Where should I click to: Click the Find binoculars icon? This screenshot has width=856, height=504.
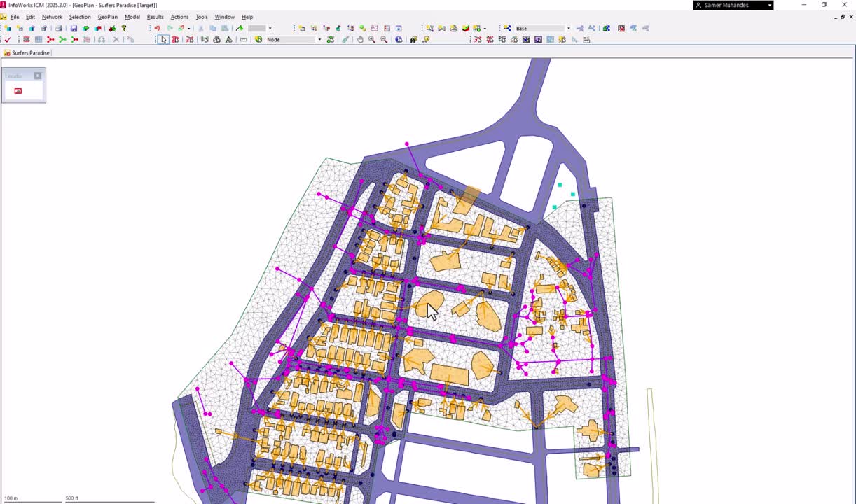pyautogui.click(x=413, y=39)
